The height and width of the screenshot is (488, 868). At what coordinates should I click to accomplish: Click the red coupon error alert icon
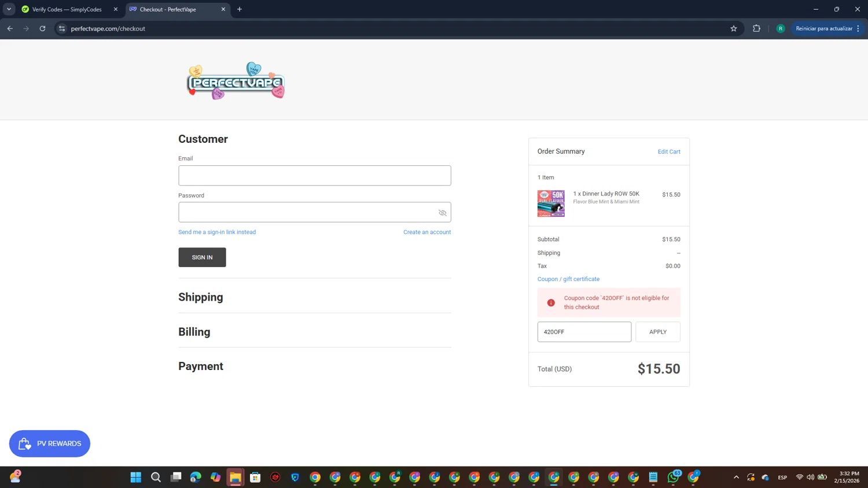(551, 302)
